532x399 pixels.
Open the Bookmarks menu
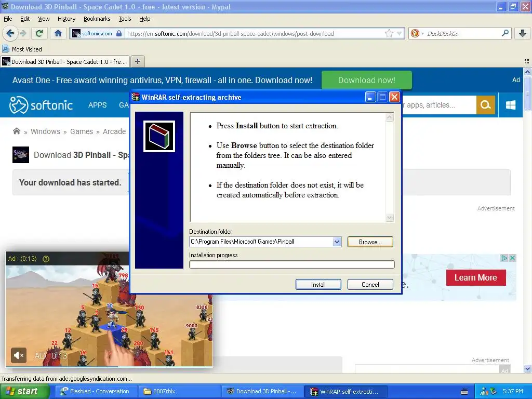97,19
